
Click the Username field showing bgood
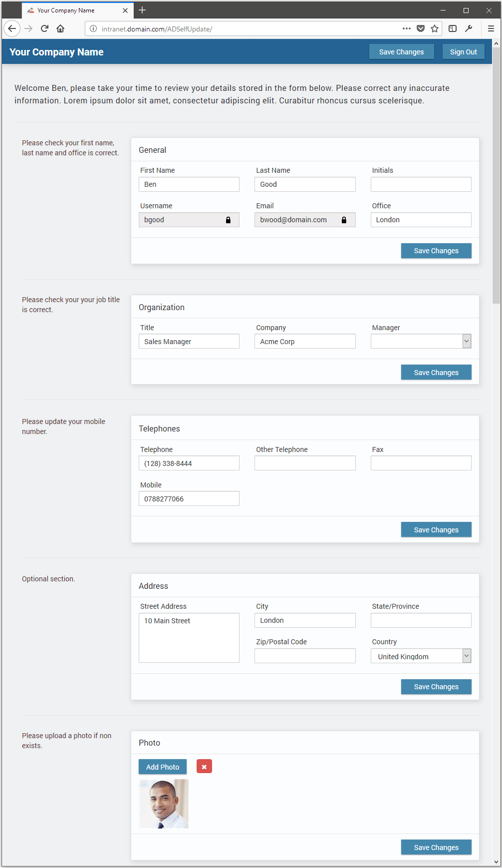[x=189, y=220]
